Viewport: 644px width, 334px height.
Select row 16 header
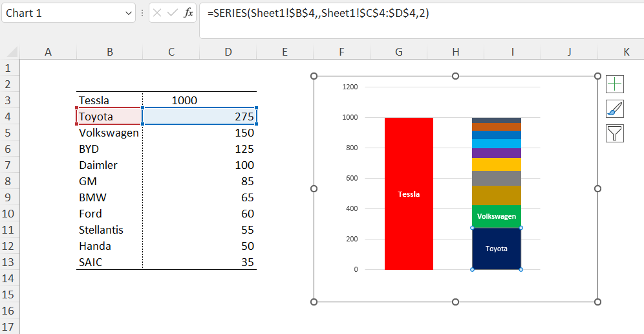[x=10, y=311]
